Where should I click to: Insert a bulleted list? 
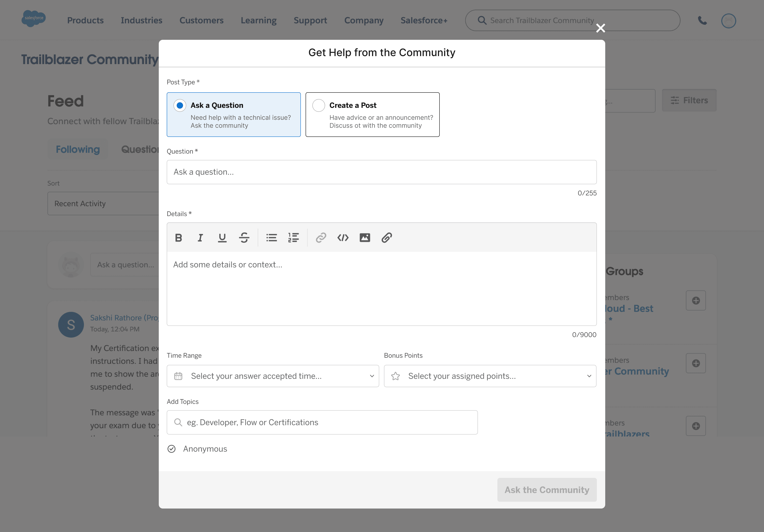(x=271, y=238)
